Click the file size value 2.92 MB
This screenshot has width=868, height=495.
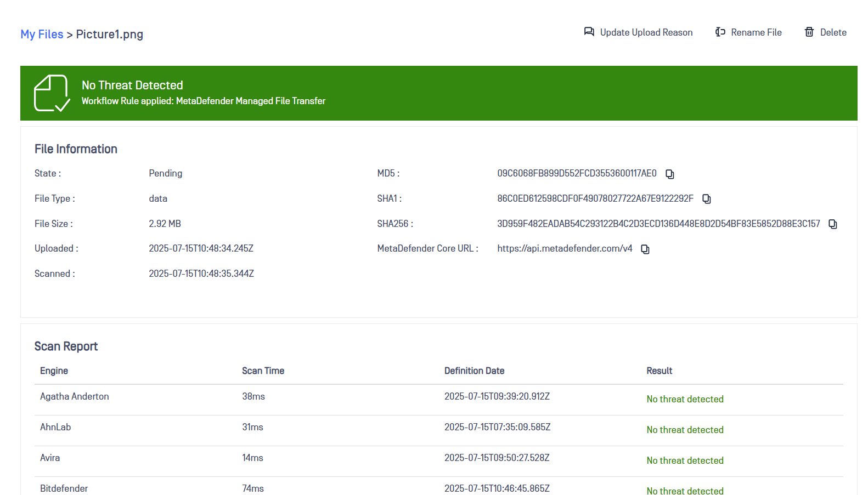click(165, 224)
